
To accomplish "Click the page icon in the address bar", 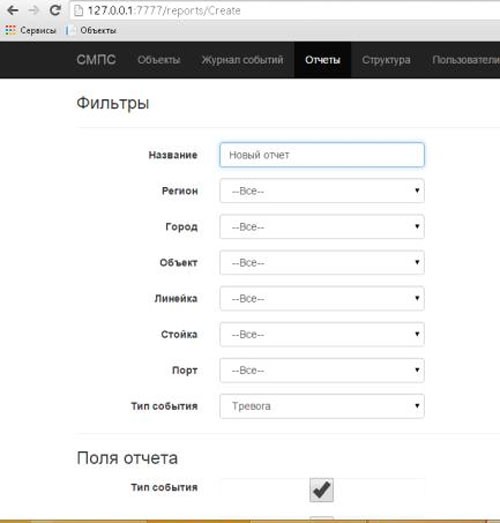I will pos(78,11).
